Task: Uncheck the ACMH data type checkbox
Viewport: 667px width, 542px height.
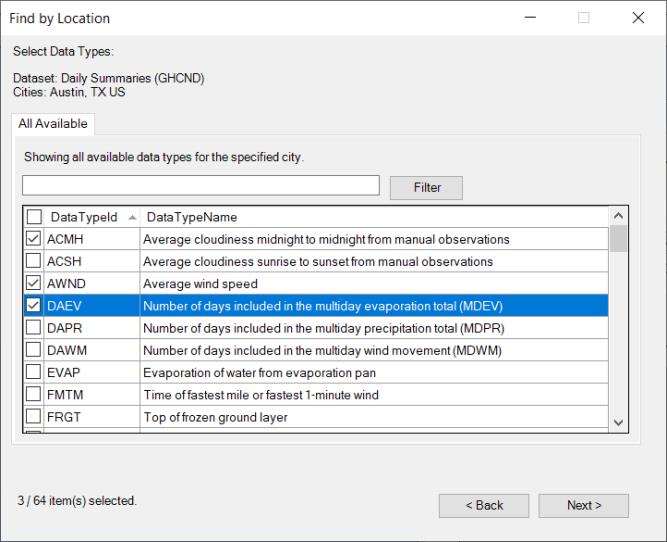Action: pyautogui.click(x=34, y=239)
